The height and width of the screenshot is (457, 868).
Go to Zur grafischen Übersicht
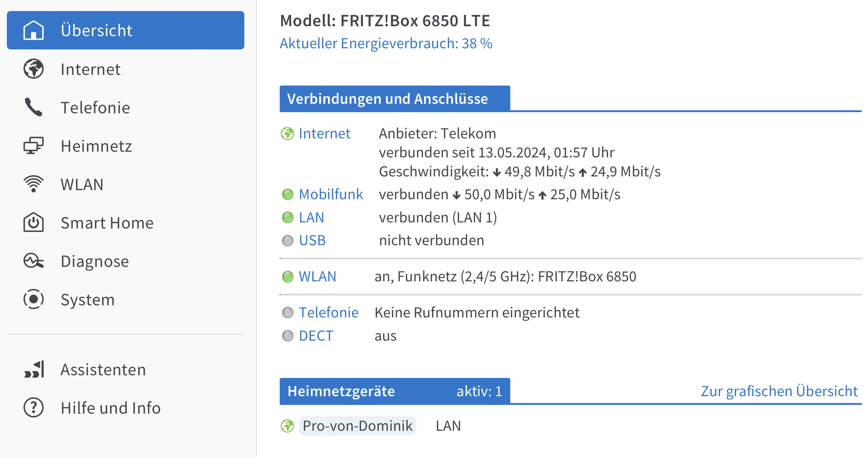click(x=779, y=391)
